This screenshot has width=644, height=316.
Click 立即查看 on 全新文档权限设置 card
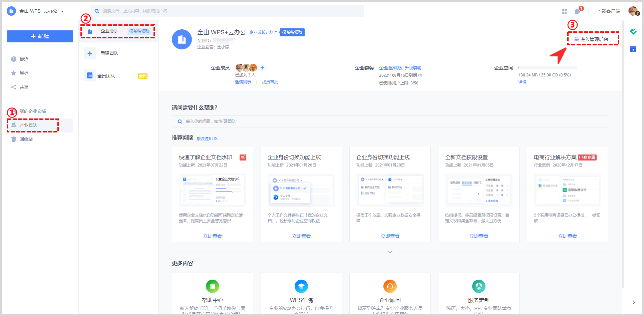(479, 236)
